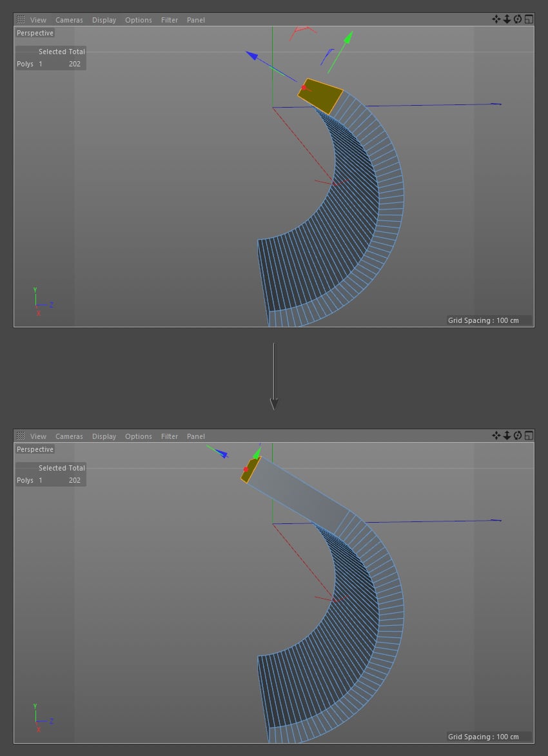Click Grid Spacing : 100 cm in top viewport

click(484, 320)
